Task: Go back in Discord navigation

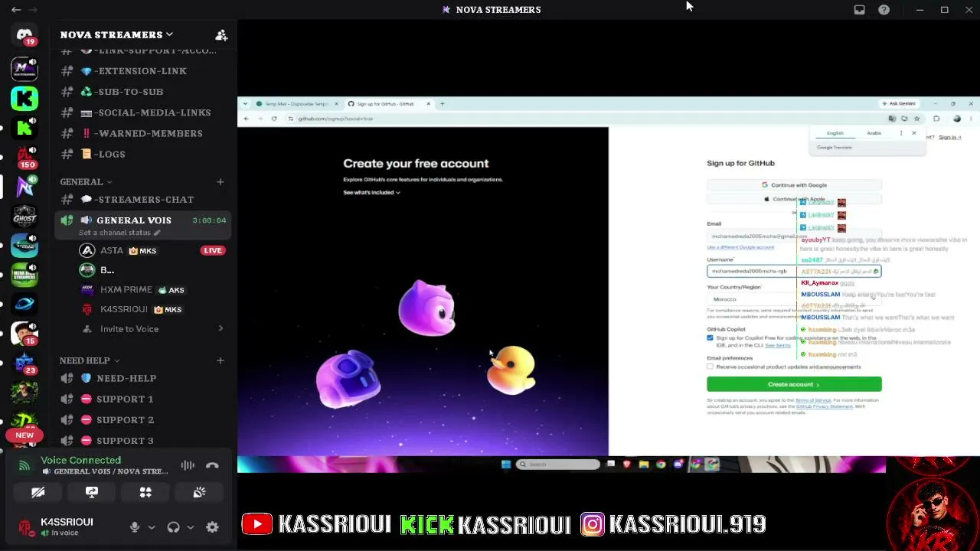Action: [15, 10]
